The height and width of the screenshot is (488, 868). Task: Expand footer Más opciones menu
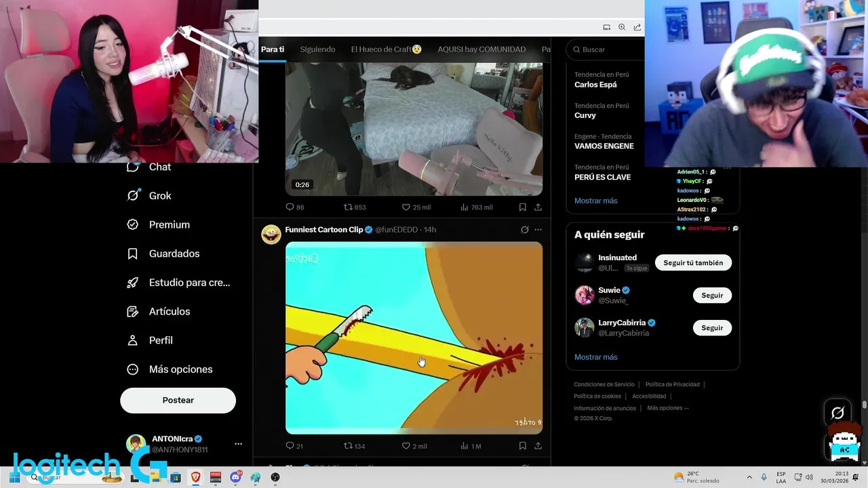[668, 408]
